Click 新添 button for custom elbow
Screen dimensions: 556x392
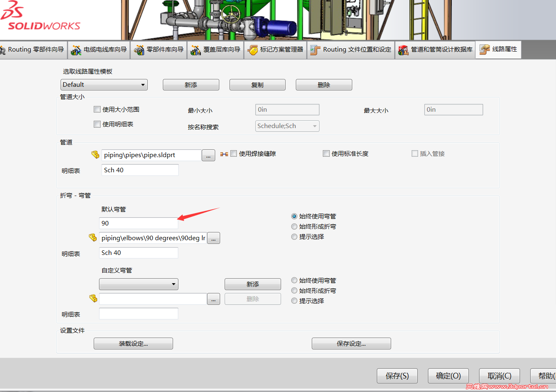253,284
